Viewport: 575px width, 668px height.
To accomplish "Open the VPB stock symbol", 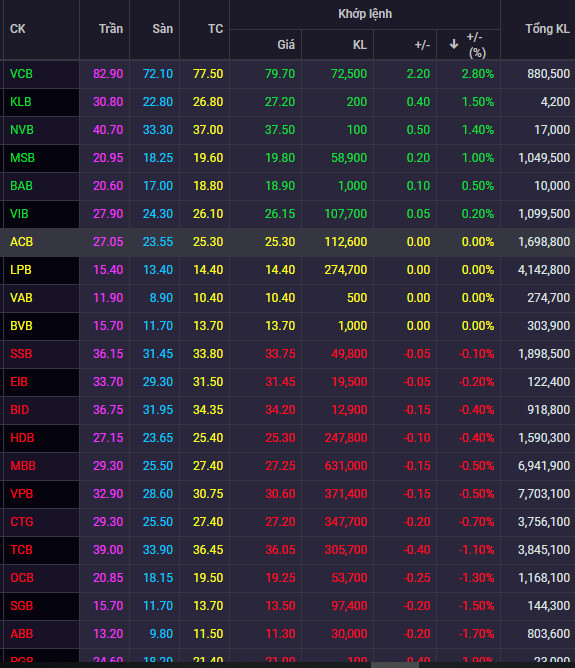I will (21, 494).
